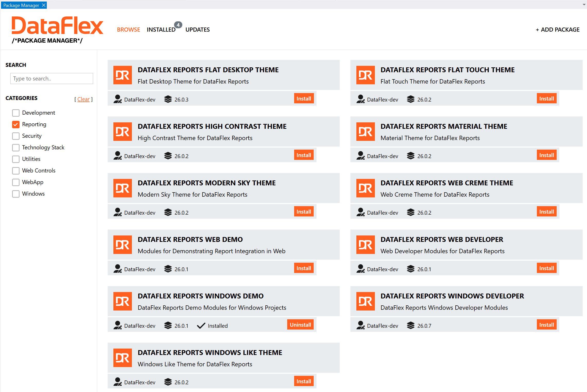The height and width of the screenshot is (392, 587).
Task: Install the Windows Like Theme package
Action: click(304, 381)
